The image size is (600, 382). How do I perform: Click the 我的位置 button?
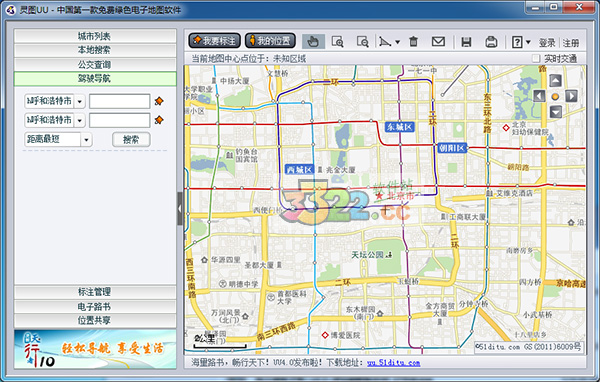click(270, 41)
